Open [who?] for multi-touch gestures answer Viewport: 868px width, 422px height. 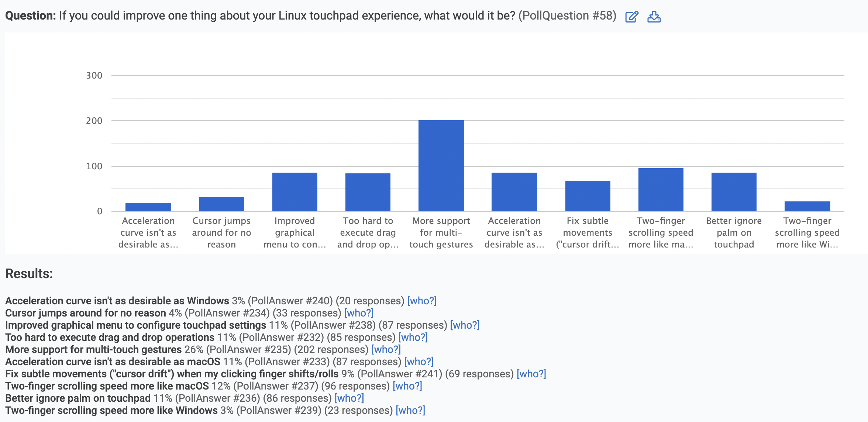(386, 349)
